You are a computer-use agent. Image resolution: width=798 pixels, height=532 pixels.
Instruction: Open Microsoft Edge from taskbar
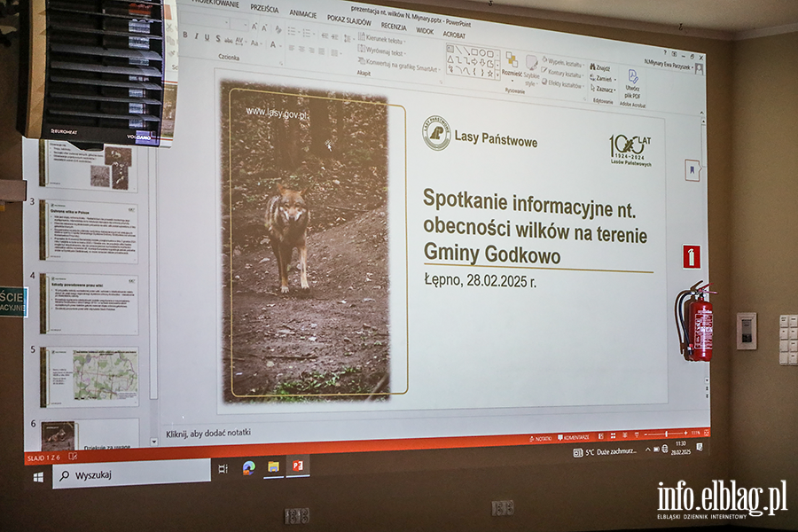tap(248, 467)
